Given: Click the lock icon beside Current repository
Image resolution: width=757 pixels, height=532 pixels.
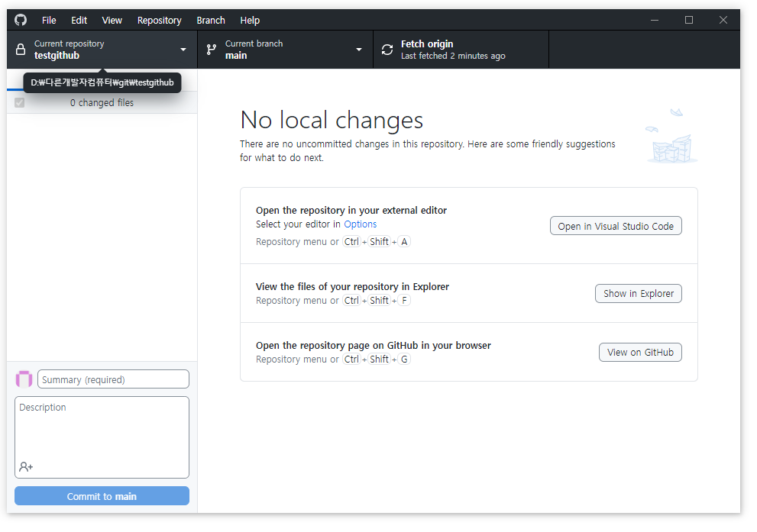Looking at the screenshot, I should (21, 49).
